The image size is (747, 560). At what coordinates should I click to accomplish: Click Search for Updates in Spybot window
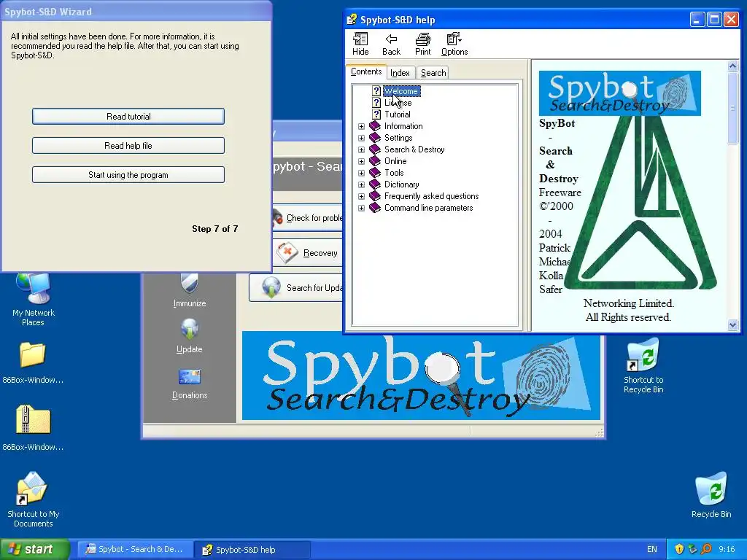click(x=296, y=287)
